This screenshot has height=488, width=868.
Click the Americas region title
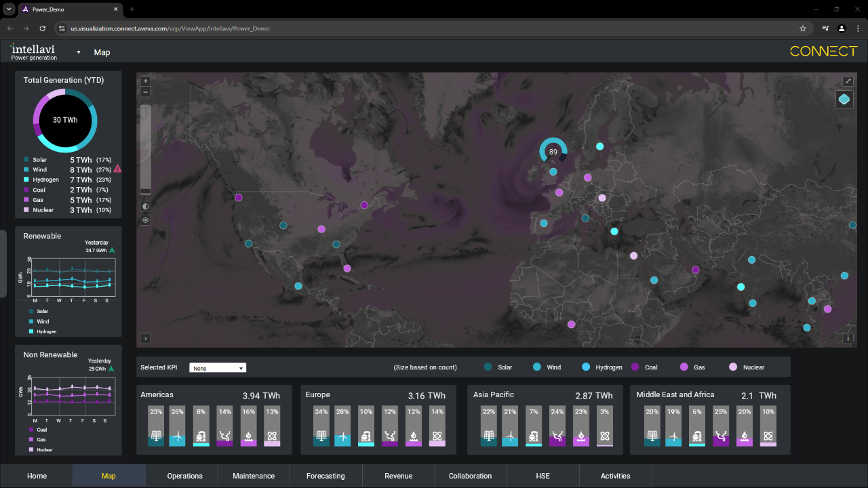157,394
